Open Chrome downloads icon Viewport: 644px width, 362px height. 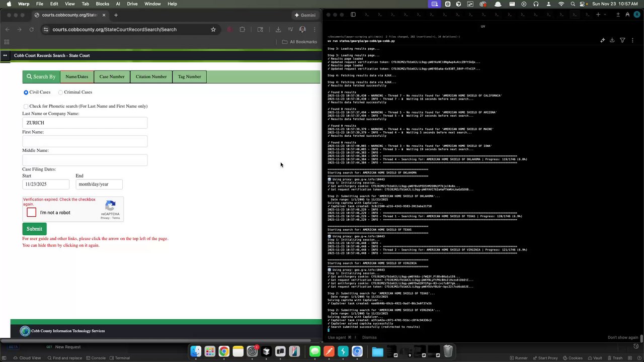click(278, 30)
